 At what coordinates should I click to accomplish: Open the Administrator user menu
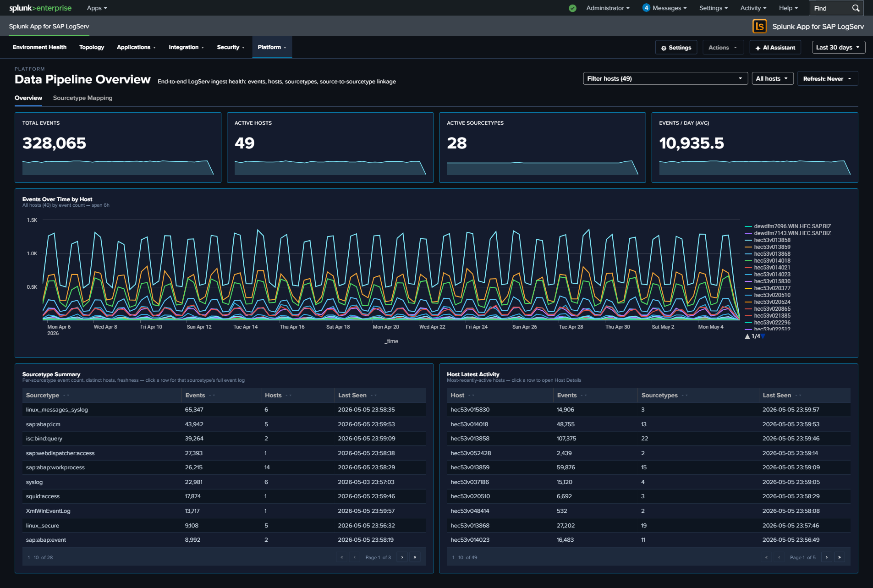pos(608,8)
